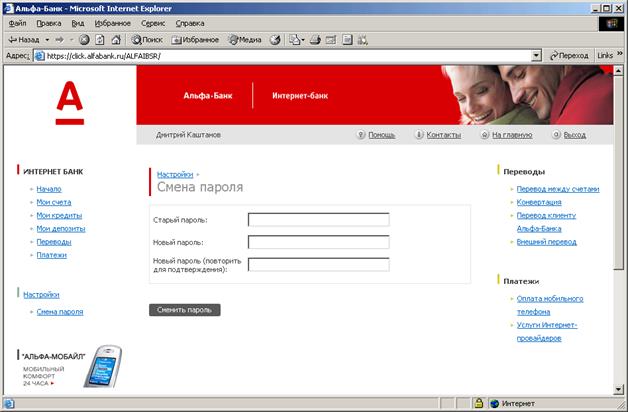Click into the address URL field

288,56
